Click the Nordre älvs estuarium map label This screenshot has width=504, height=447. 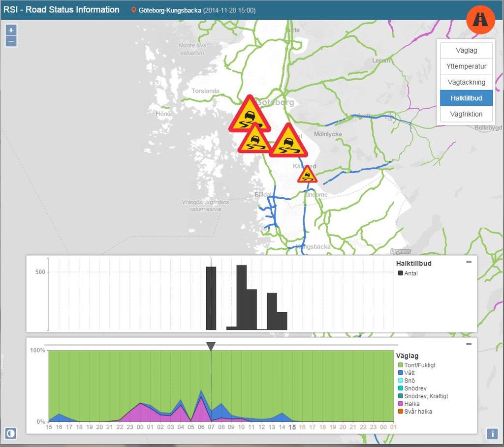pos(192,49)
